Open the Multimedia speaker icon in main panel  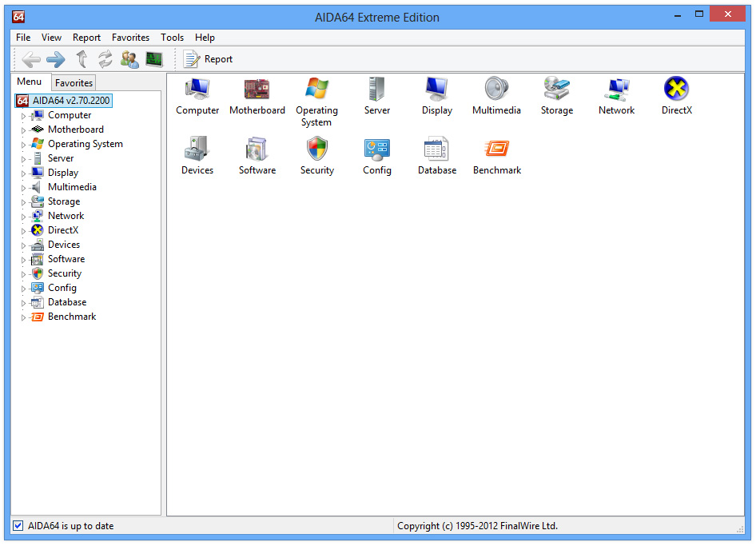(x=496, y=90)
